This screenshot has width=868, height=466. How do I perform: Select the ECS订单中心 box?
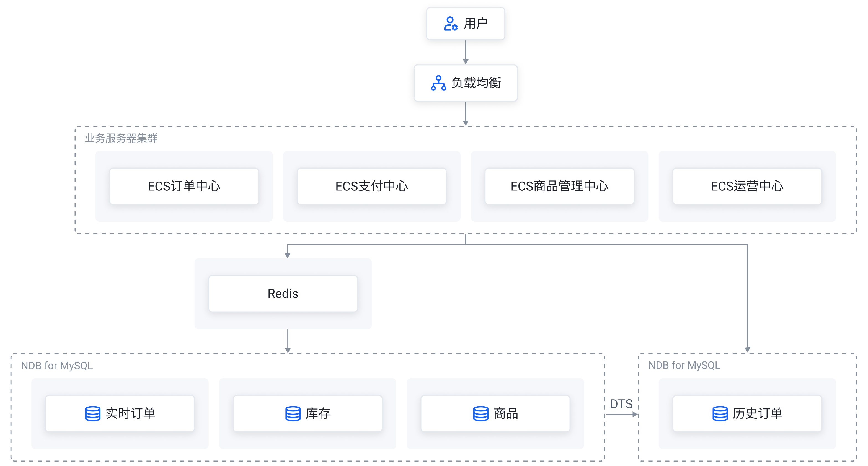184,186
